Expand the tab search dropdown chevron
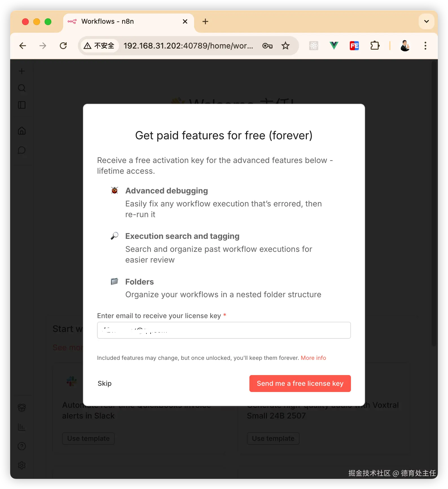448x489 pixels. [x=427, y=21]
